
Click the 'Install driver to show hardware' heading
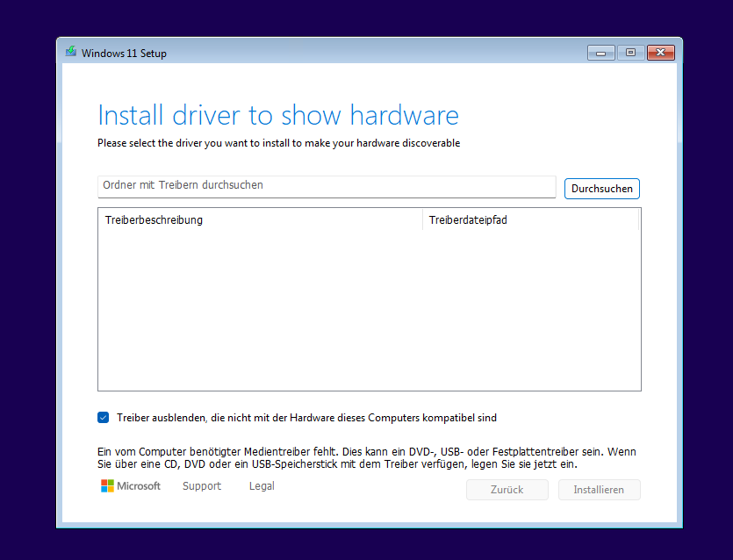278,115
